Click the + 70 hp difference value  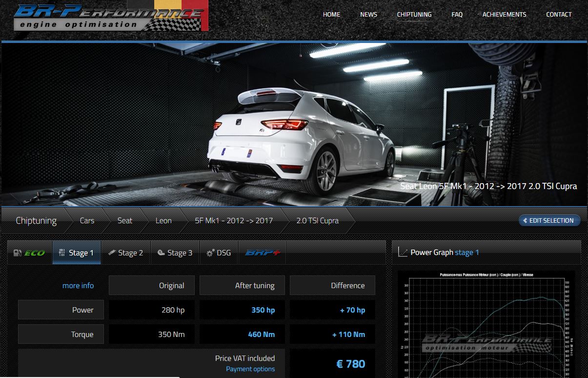[353, 310]
